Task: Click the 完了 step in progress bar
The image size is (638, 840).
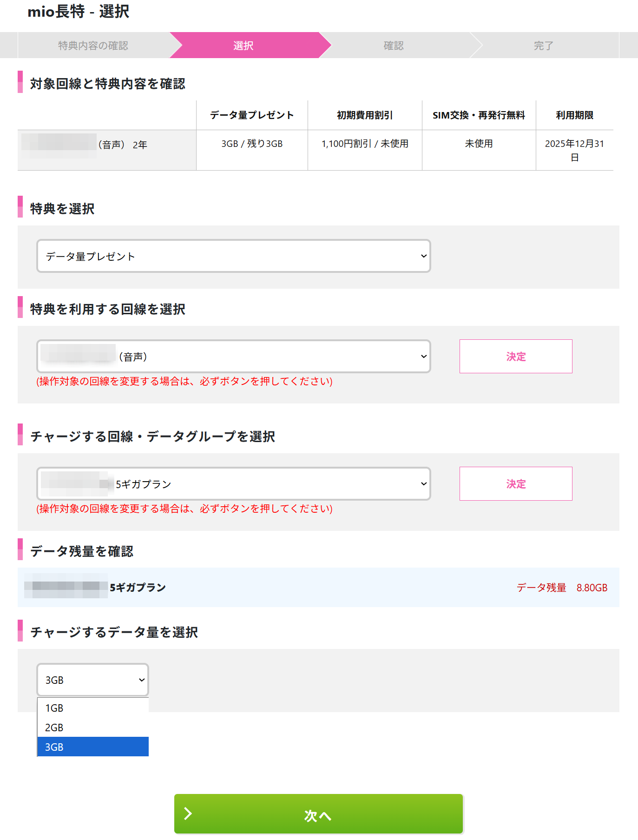Action: pos(543,46)
